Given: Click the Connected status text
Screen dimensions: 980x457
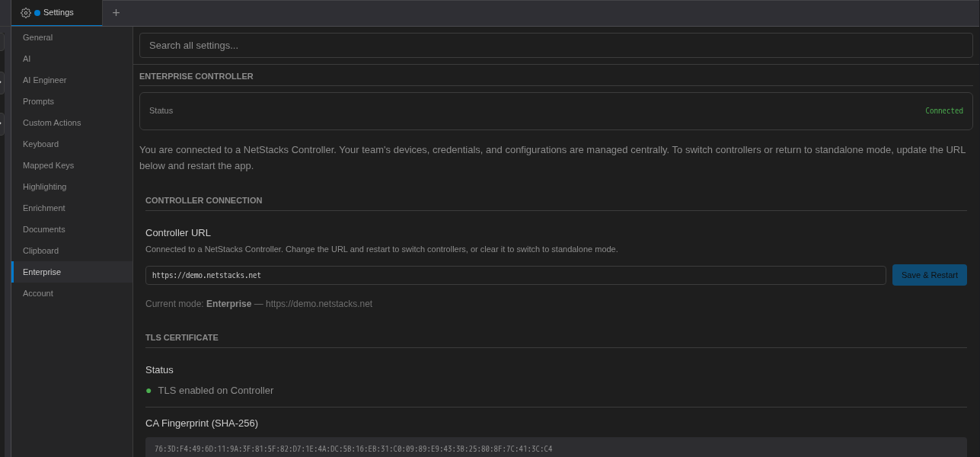Looking at the screenshot, I should tap(944, 111).
